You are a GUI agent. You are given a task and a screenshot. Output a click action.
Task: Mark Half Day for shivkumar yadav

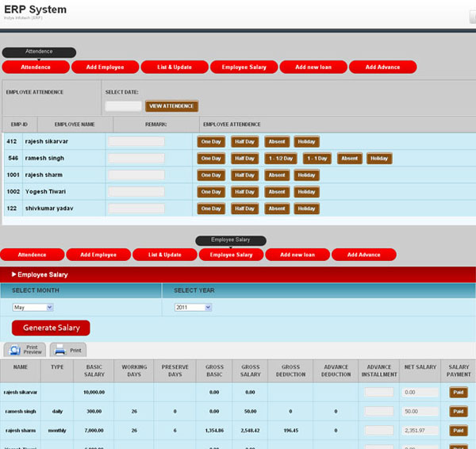click(x=244, y=209)
